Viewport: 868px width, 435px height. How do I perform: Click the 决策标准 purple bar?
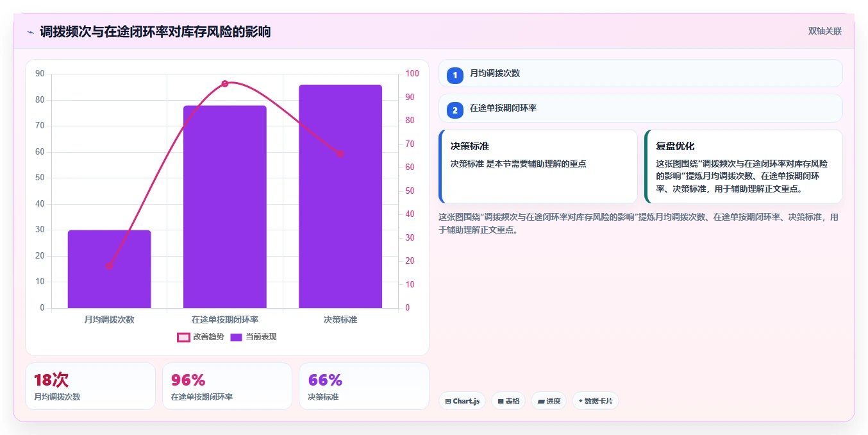pos(340,196)
